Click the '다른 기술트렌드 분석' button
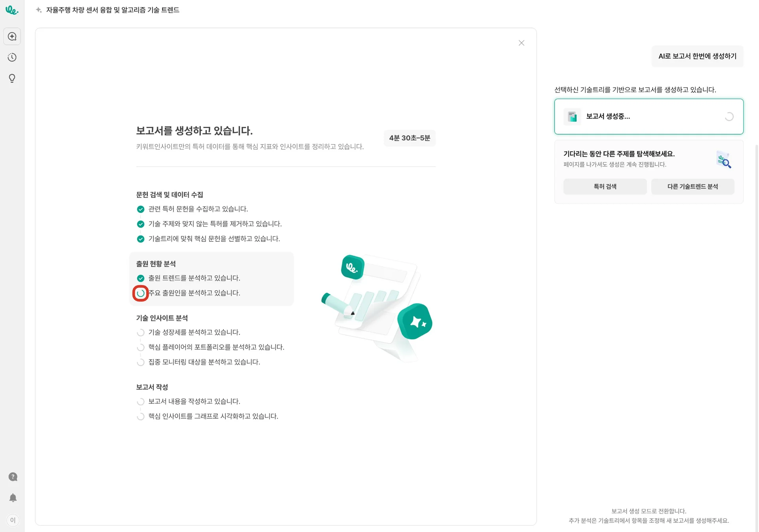The width and height of the screenshot is (759, 532). point(693,186)
